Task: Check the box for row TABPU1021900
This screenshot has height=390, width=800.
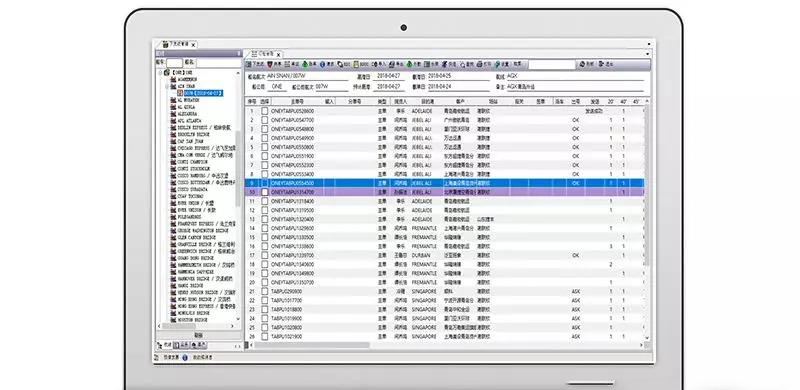Action: coord(265,336)
